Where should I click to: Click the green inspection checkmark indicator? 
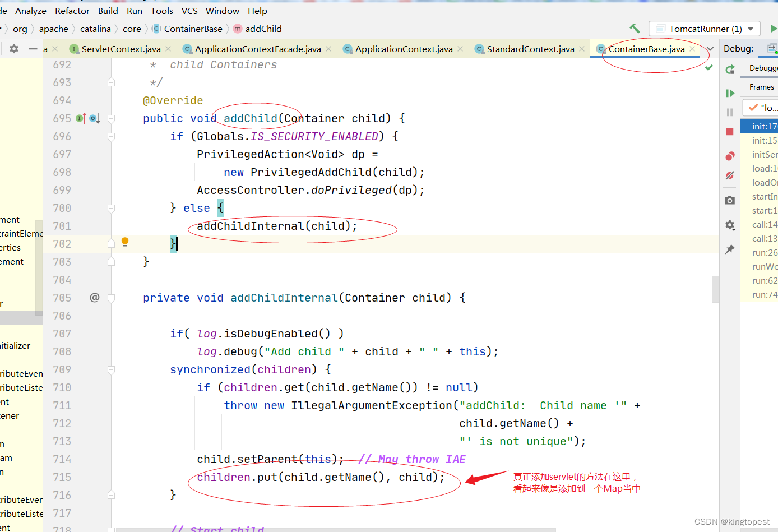(709, 67)
